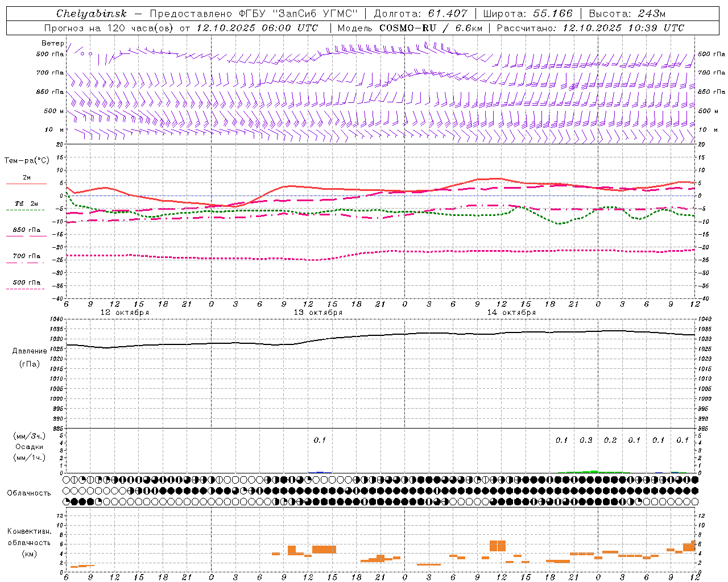Click the '500 гПа' dotted pink legend line

click(26, 289)
